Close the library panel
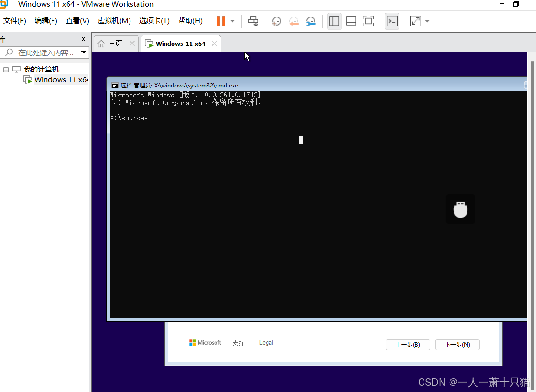The image size is (536, 392). (83, 39)
